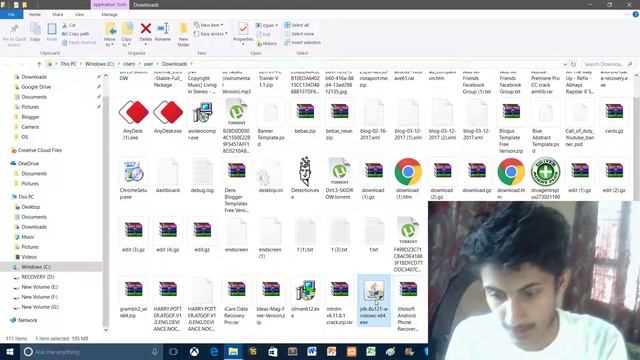Switch to the View ribbon tab

point(79,14)
